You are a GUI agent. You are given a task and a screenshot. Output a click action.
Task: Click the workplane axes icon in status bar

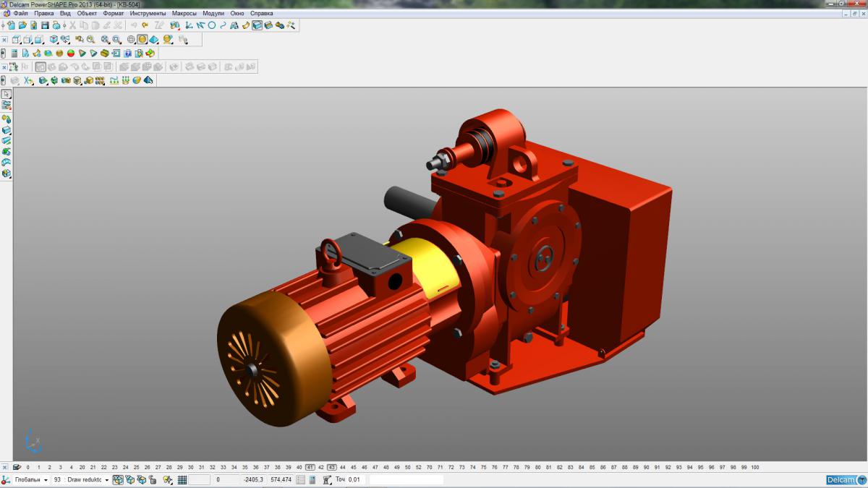(x=5, y=479)
